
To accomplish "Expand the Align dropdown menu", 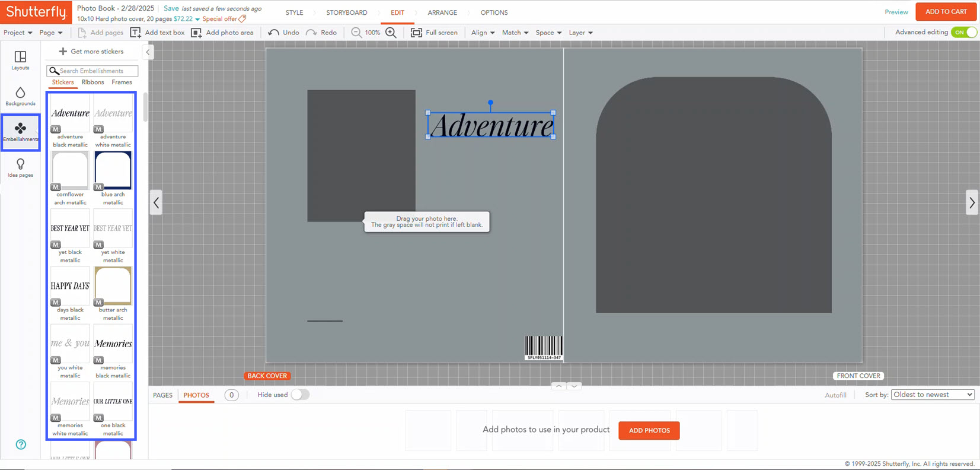I will click(x=483, y=33).
